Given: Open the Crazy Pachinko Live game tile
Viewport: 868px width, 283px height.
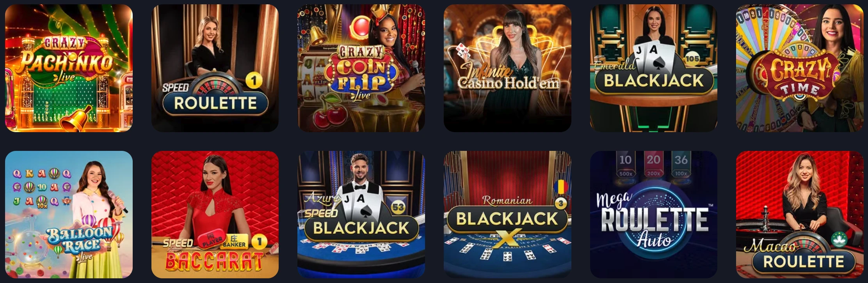Looking at the screenshot, I should (x=69, y=68).
